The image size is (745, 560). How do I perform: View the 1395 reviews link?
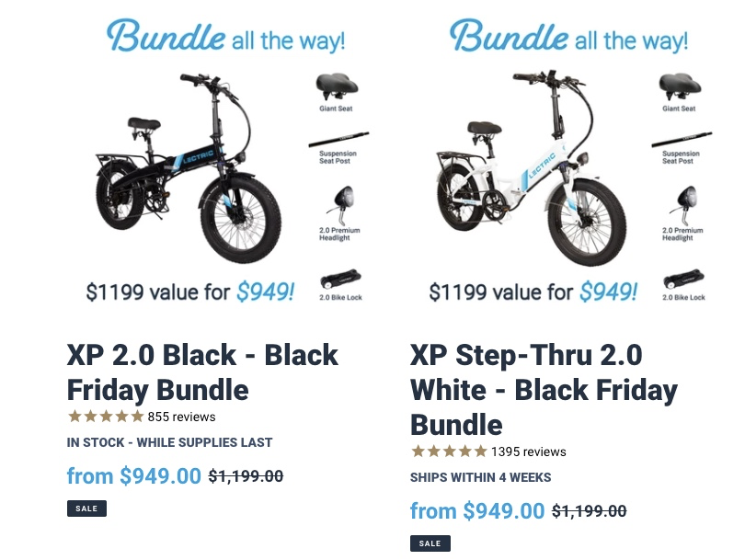[x=528, y=451]
